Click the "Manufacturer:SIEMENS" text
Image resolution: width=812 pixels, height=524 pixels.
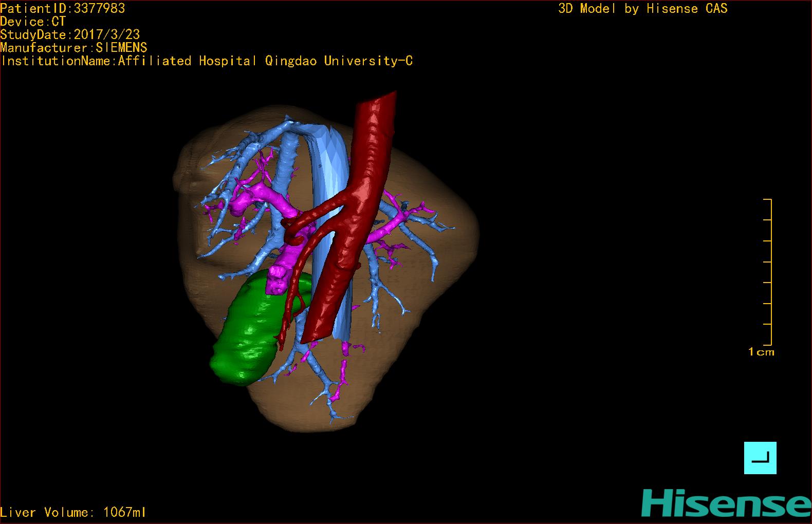point(74,48)
